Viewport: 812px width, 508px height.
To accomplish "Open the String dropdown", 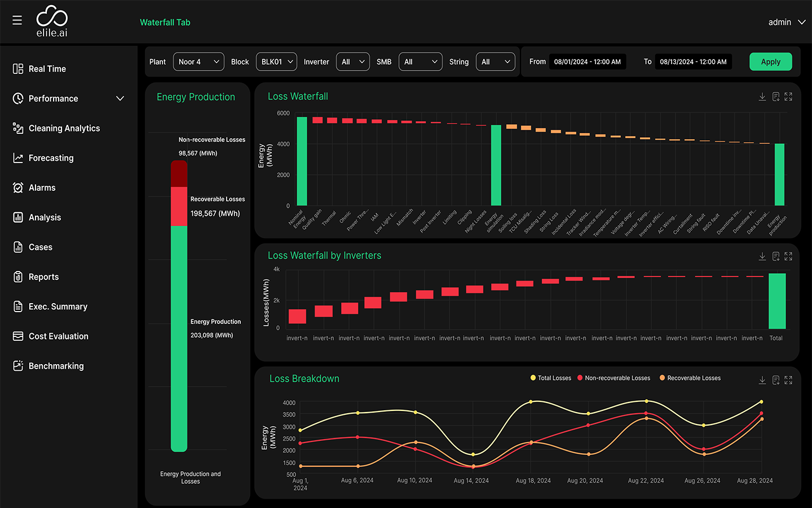I will tap(496, 62).
